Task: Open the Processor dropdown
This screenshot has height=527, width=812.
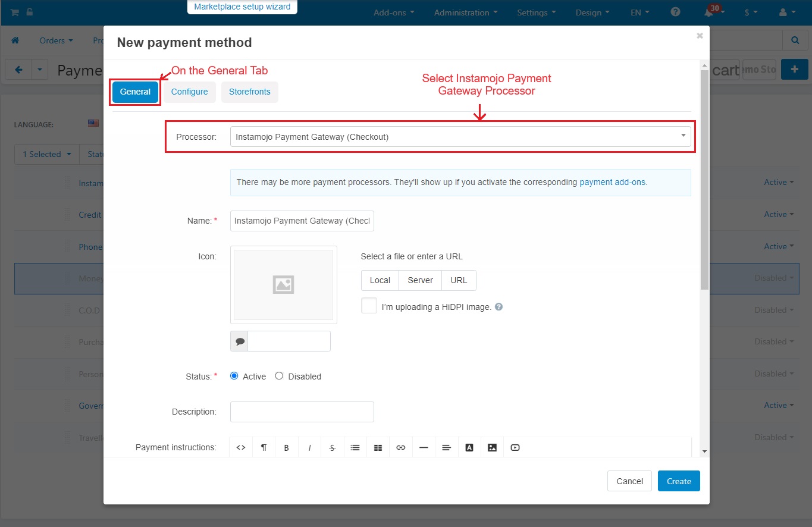Action: click(x=460, y=137)
